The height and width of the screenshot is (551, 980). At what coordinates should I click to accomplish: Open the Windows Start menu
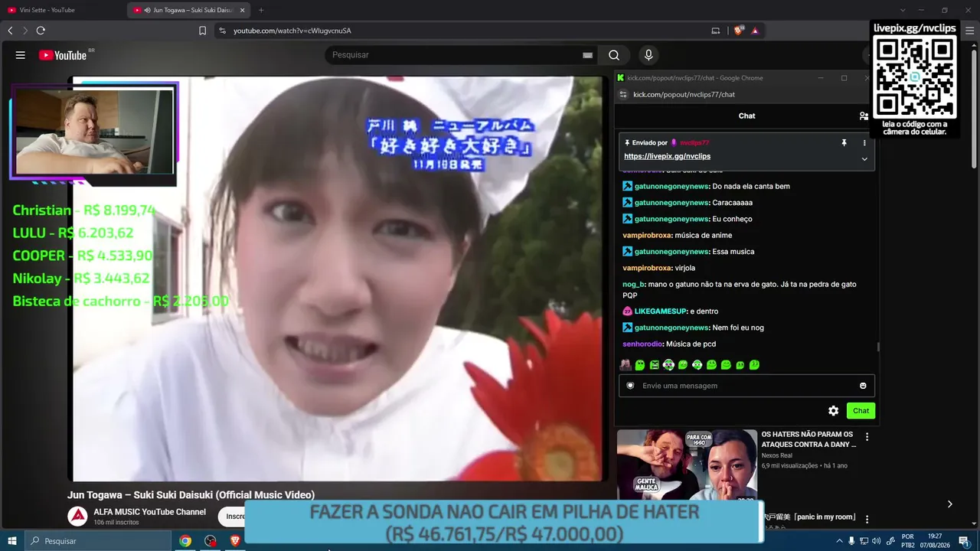coord(12,541)
